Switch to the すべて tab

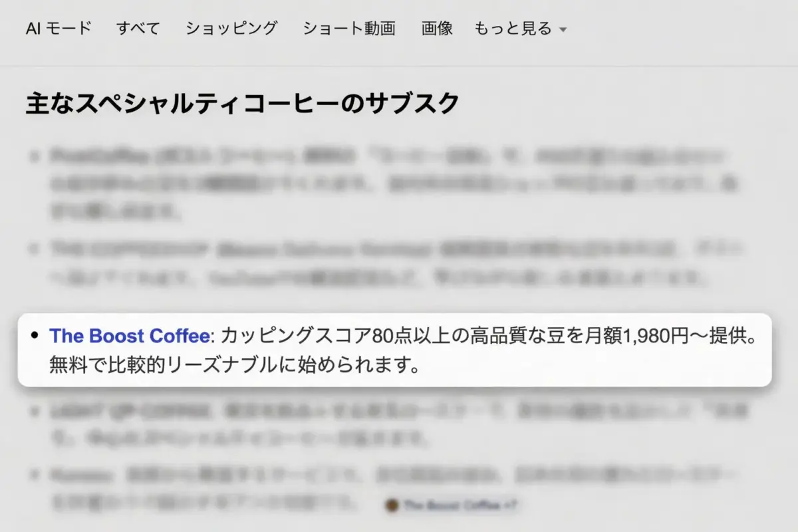(x=138, y=29)
